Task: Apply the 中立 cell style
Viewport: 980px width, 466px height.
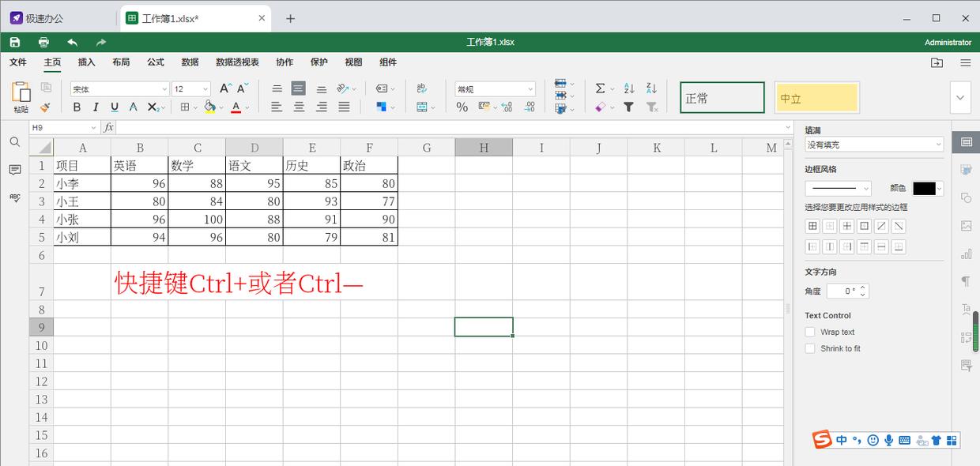Action: click(x=816, y=96)
